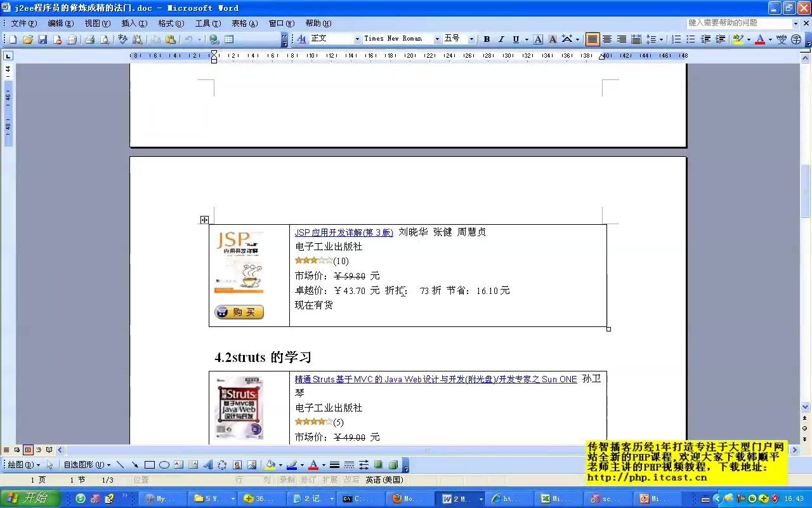Decrease paragraph indent
The width and height of the screenshot is (812, 508).
705,39
